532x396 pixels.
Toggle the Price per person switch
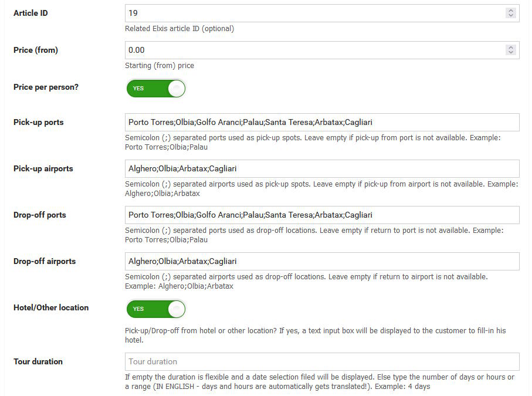[156, 88]
